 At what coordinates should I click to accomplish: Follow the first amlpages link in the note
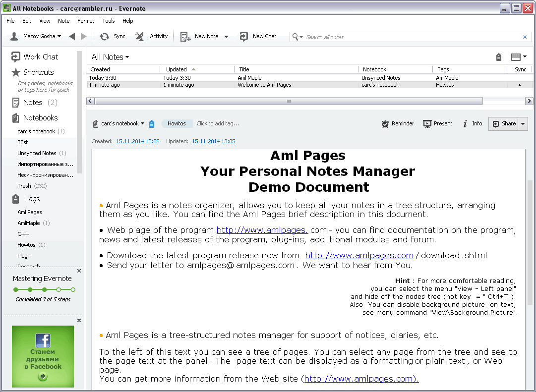(x=262, y=230)
